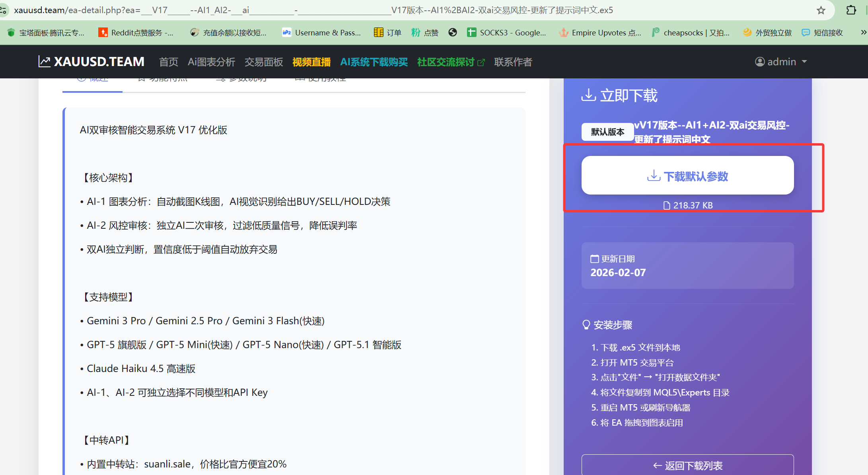This screenshot has height=475, width=868.
Task: Open the Empire Upvotes bookmark
Action: (600, 33)
